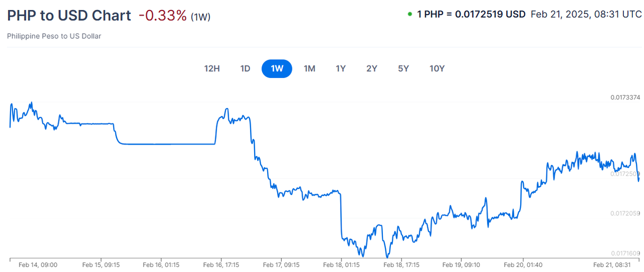Click the Feb 18, 01:15 axis marker
Viewport: 644px width, 272px height.
[341, 265]
